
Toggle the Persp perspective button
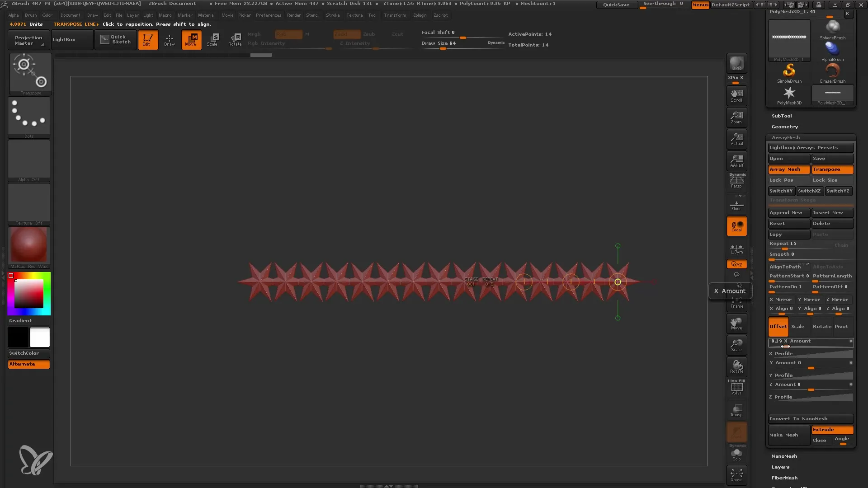point(736,182)
